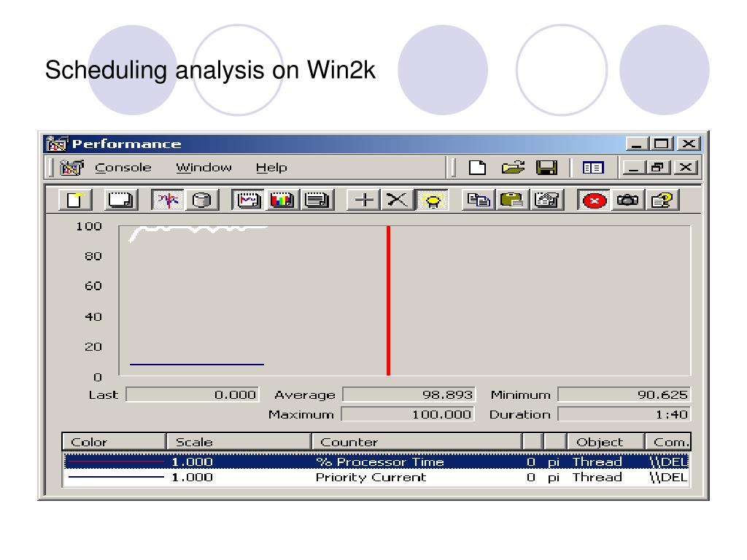
Task: Switch to View Chart icon
Action: coord(248,200)
